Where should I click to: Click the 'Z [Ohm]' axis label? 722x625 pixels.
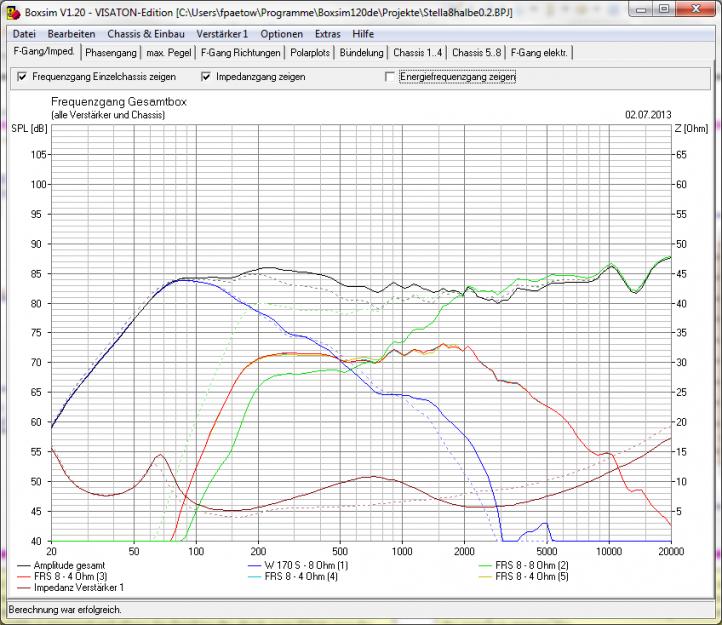pos(691,129)
